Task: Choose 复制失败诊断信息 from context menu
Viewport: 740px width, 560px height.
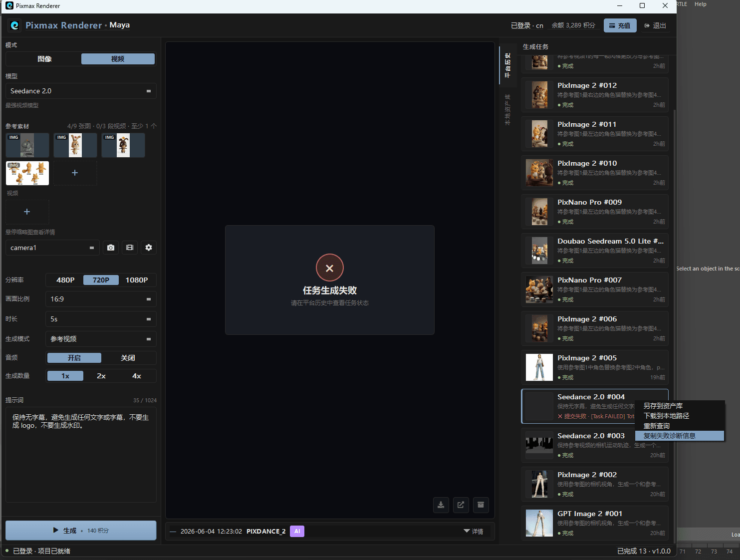Action: [680, 436]
